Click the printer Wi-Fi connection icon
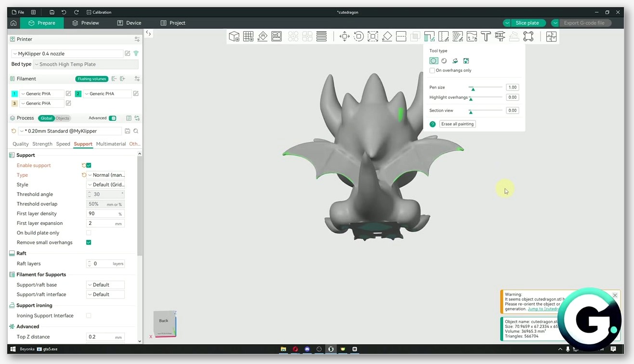 (136, 53)
